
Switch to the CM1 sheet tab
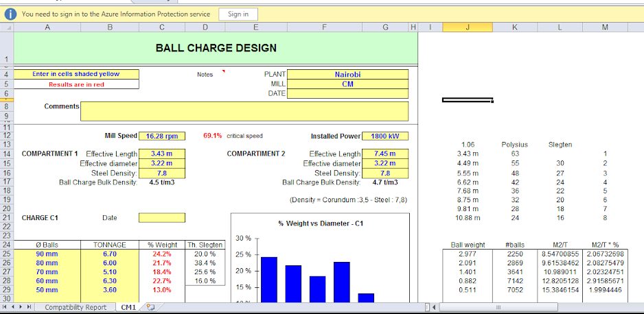click(x=128, y=308)
